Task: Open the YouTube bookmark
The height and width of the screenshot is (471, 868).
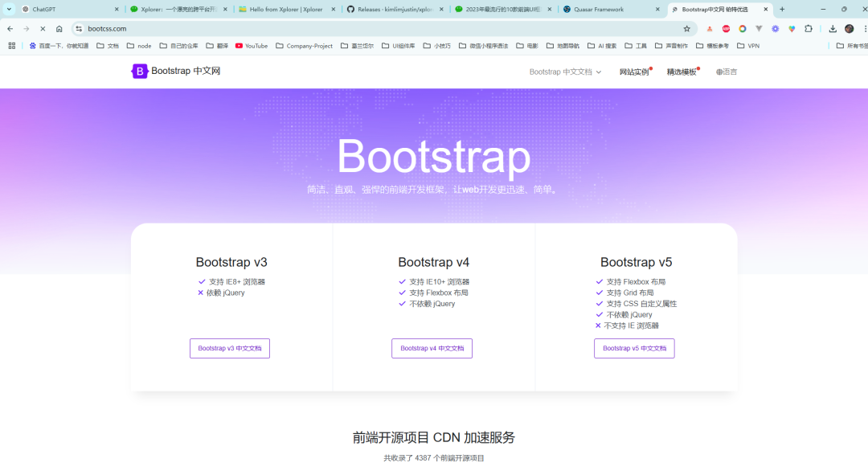Action: pyautogui.click(x=252, y=46)
